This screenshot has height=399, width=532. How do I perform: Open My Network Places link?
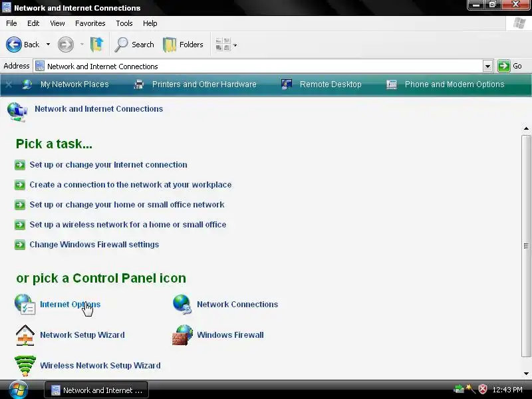click(74, 84)
